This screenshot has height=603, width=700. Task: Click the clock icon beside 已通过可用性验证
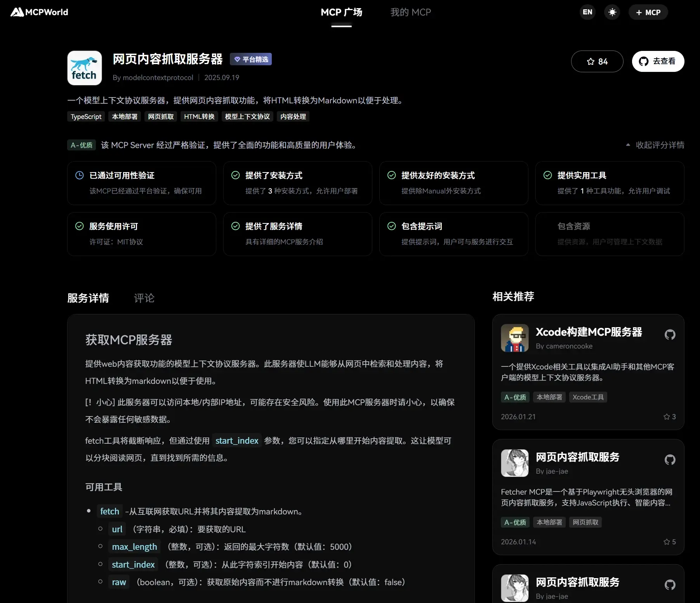pos(79,175)
